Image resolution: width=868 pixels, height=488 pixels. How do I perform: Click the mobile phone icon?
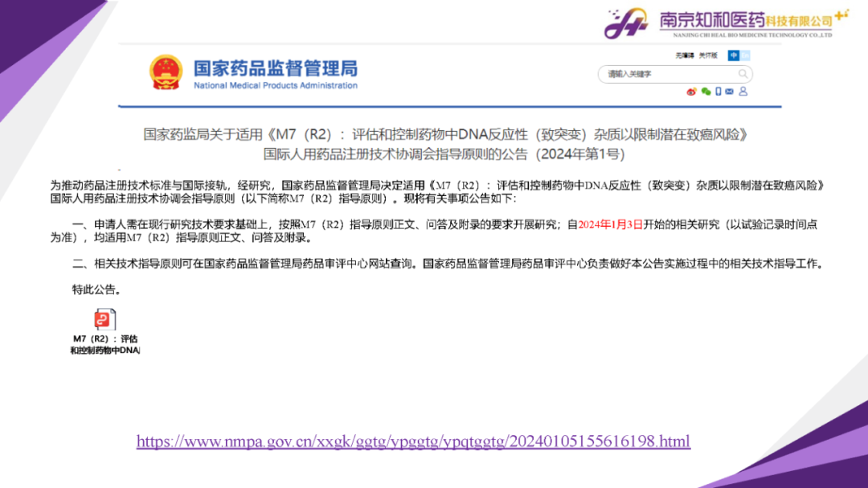pyautogui.click(x=718, y=92)
